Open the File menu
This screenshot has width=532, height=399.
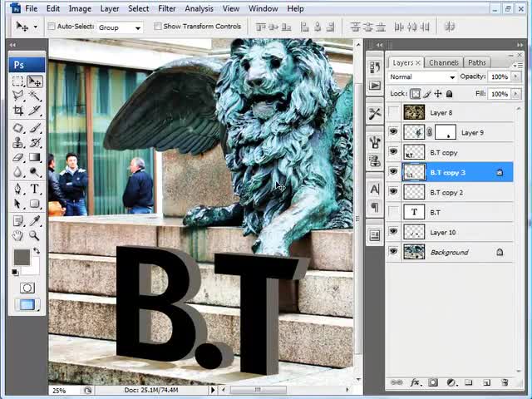click(32, 8)
